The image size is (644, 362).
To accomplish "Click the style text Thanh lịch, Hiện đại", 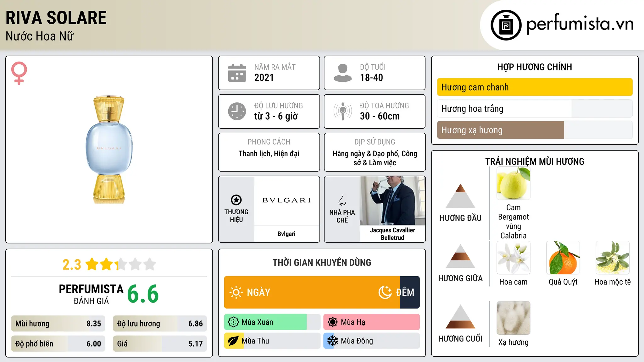I will pyautogui.click(x=269, y=154).
